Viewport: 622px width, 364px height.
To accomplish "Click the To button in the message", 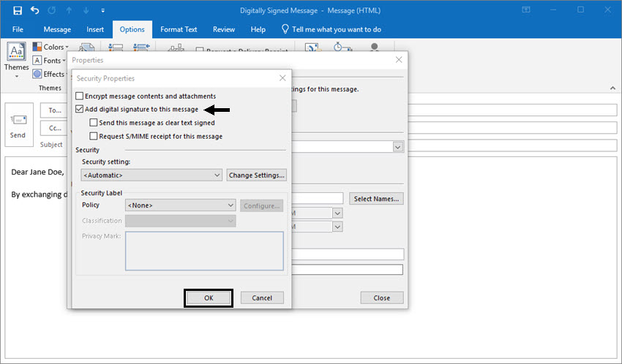I will pos(55,110).
